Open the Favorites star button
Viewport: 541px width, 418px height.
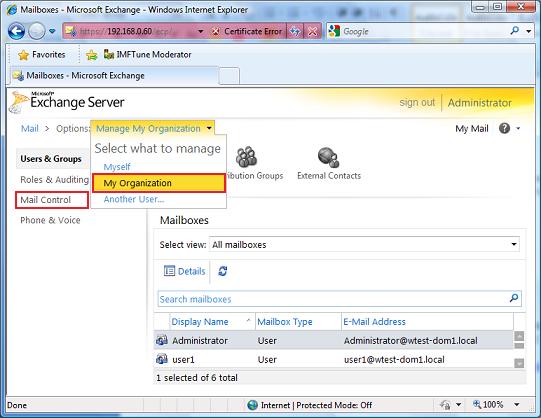point(41,54)
